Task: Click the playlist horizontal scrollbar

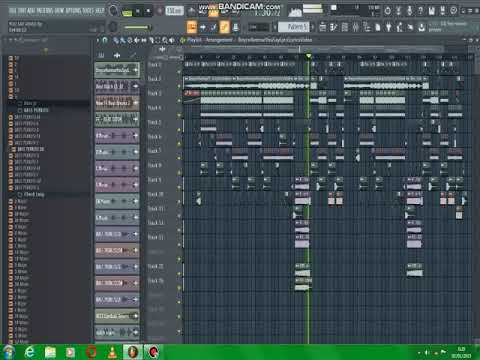Action: 313,49
